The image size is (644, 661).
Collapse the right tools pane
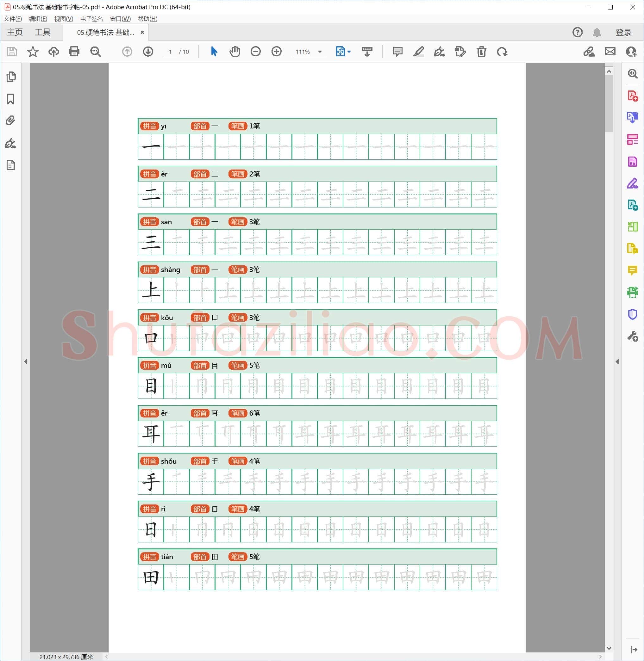coord(617,361)
